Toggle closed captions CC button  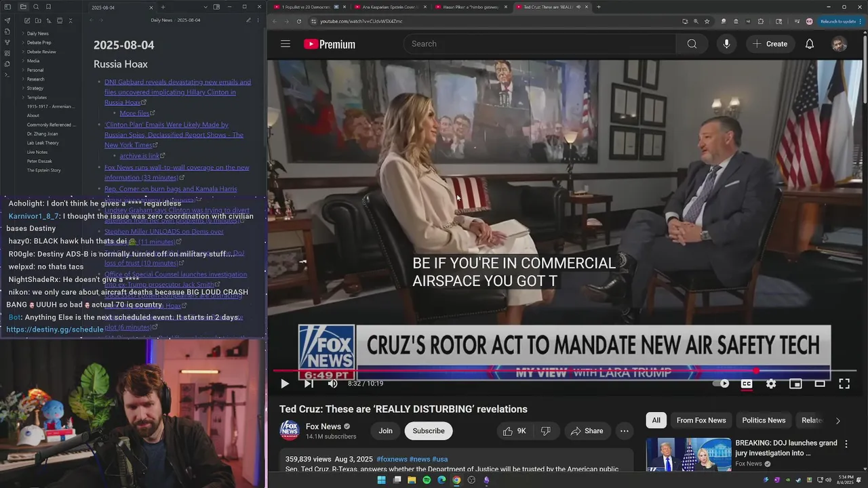coord(747,384)
